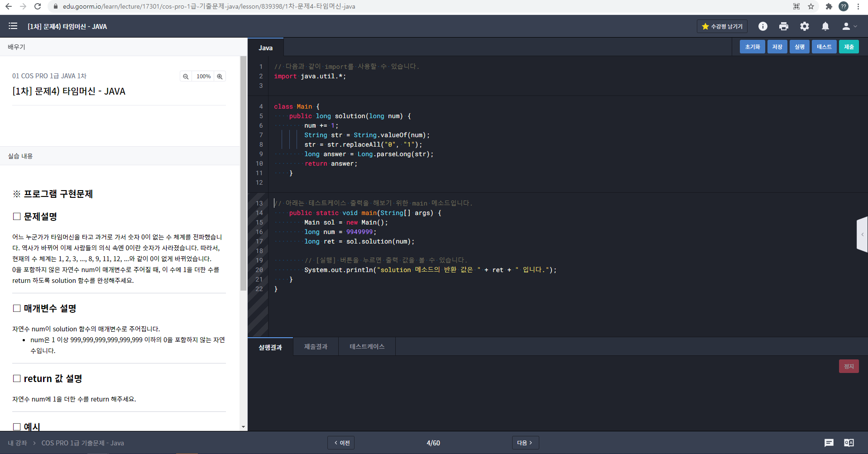Click the lesson title in the header bar

[x=67, y=27]
